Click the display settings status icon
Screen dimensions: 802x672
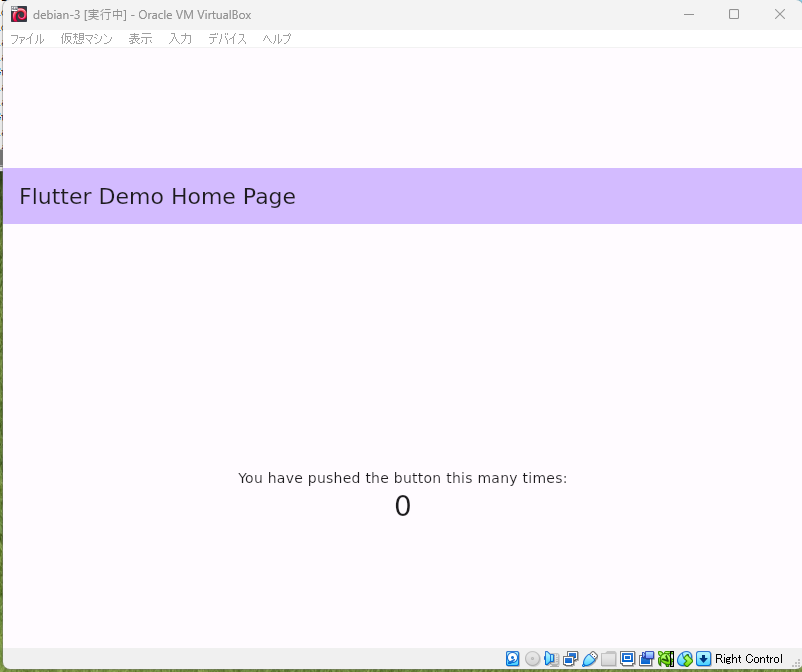coord(627,658)
